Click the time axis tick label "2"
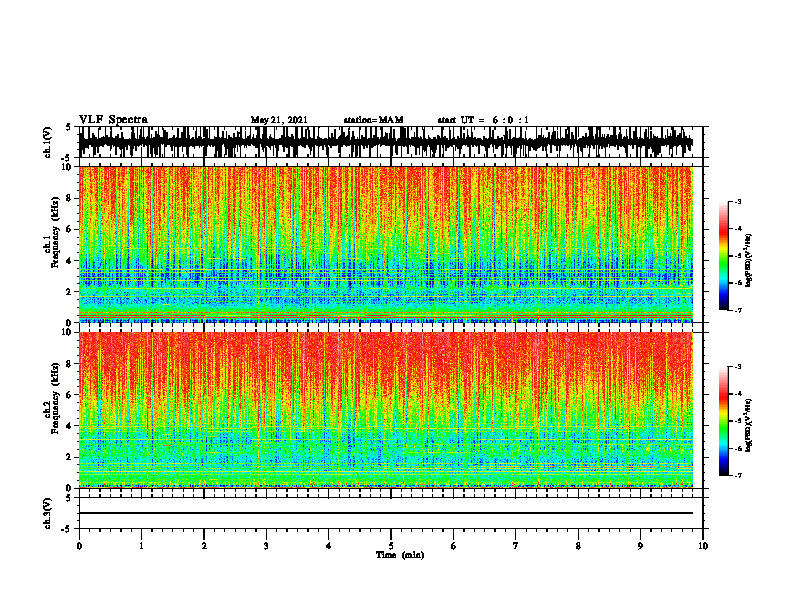Screen dimensions: 792x612 point(204,546)
